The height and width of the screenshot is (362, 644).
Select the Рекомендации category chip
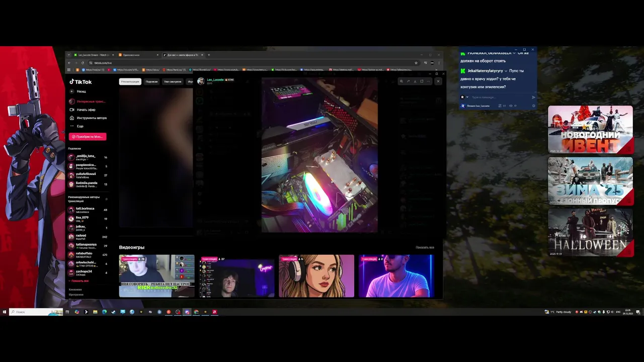130,81
